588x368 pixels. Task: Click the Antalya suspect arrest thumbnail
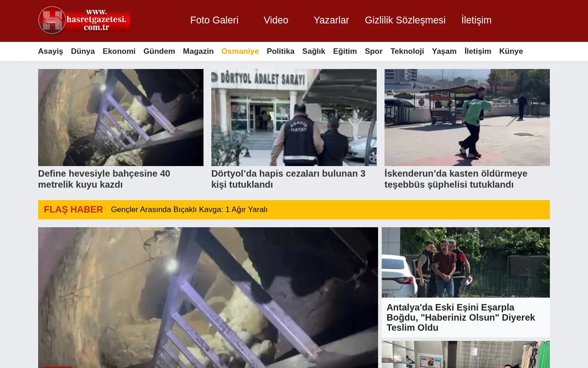pos(465,262)
